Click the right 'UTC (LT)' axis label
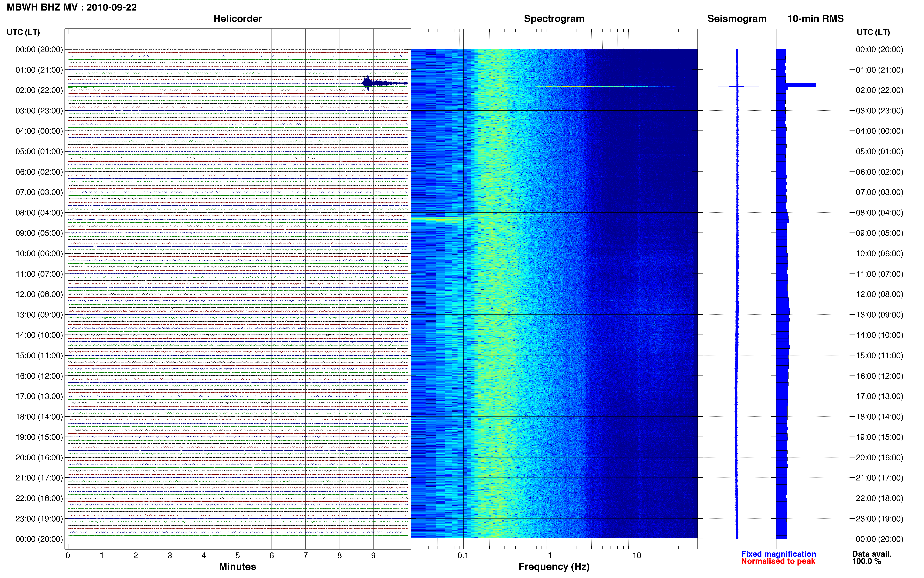 click(873, 32)
